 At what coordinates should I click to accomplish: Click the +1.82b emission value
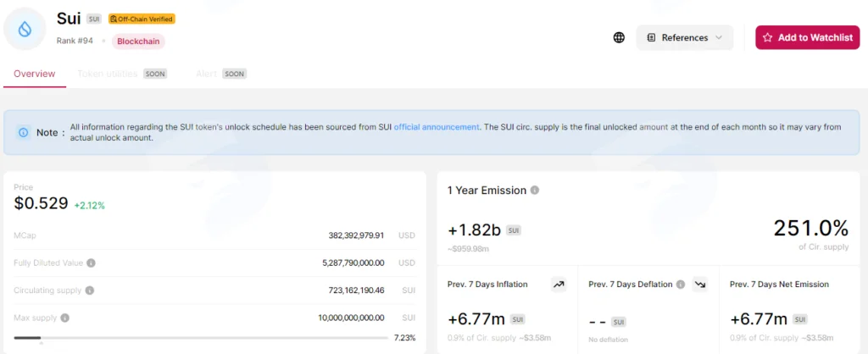pos(474,230)
